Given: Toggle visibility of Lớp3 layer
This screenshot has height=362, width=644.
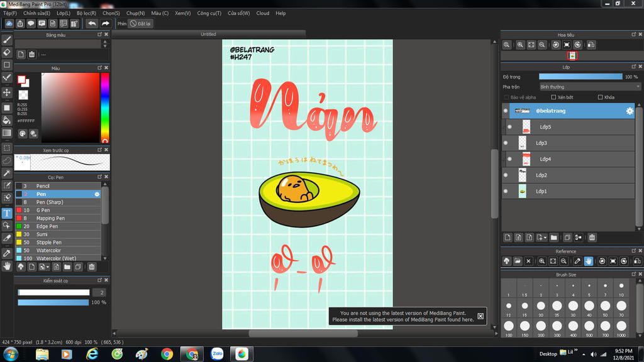Looking at the screenshot, I should point(506,143).
